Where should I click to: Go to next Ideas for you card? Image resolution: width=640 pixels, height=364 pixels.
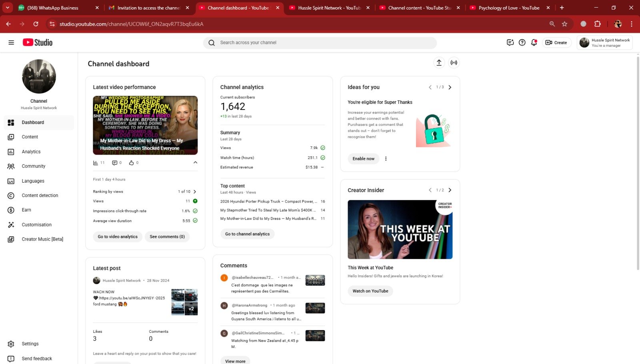[x=450, y=87]
